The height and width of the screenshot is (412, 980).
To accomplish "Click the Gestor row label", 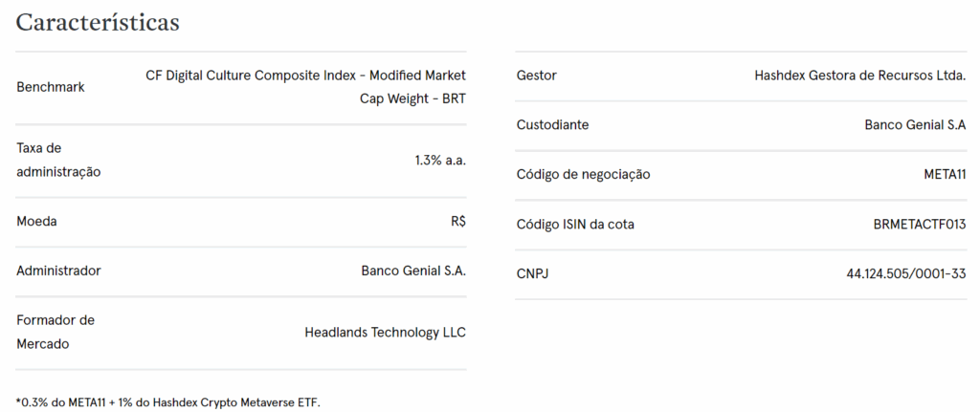I will [x=536, y=76].
